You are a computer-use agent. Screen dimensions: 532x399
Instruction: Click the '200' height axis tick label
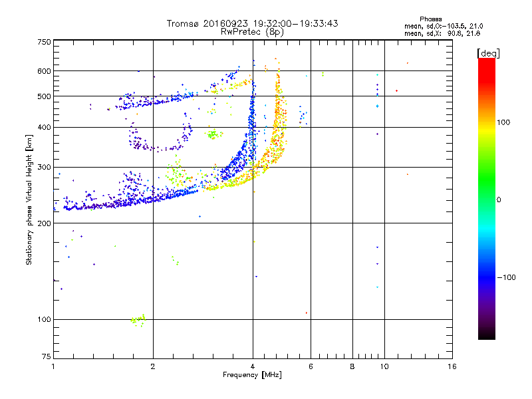click(45, 223)
